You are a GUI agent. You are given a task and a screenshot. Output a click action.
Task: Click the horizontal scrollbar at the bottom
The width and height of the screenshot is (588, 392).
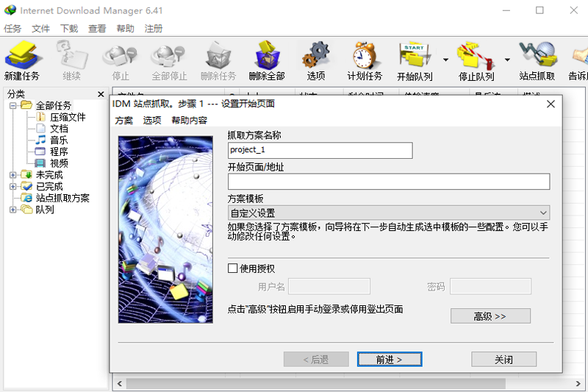[316, 384]
